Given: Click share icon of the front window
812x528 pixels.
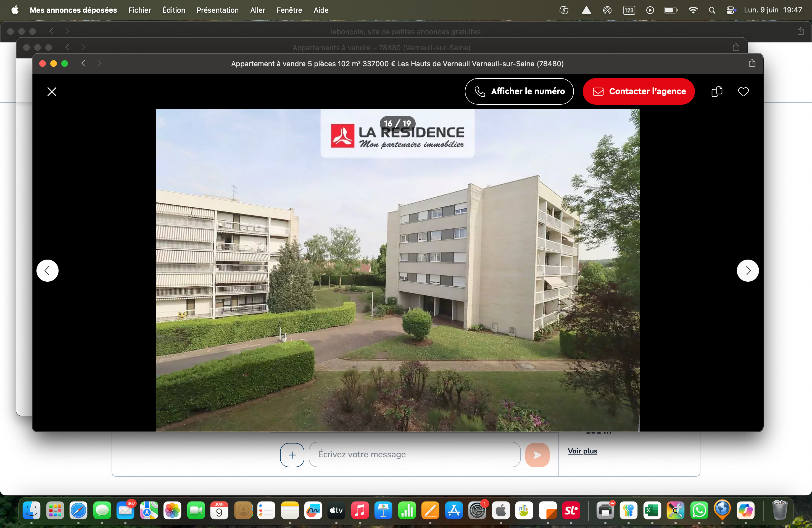Looking at the screenshot, I should [x=752, y=63].
